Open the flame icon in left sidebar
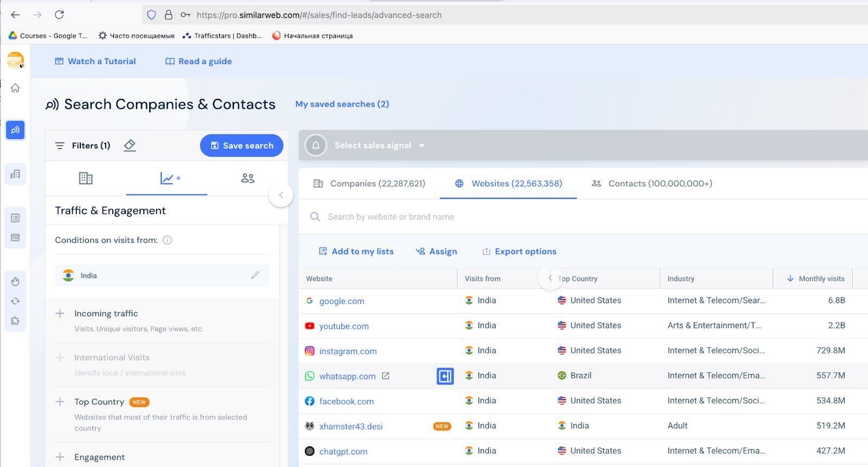 [x=15, y=281]
